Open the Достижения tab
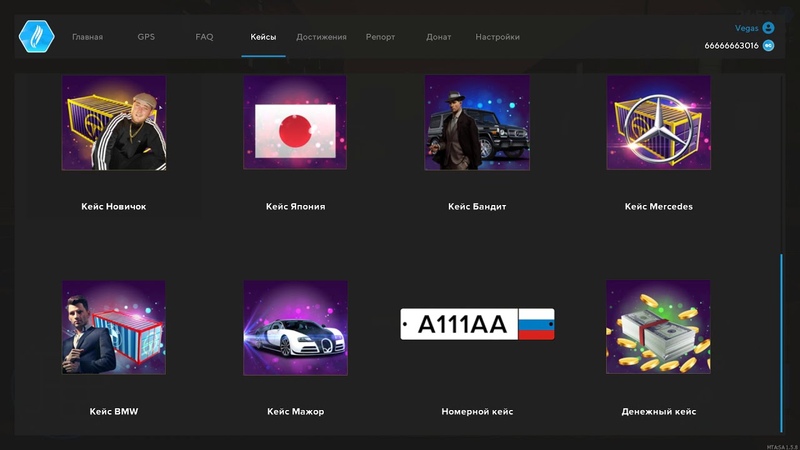The image size is (800, 450). point(321,37)
